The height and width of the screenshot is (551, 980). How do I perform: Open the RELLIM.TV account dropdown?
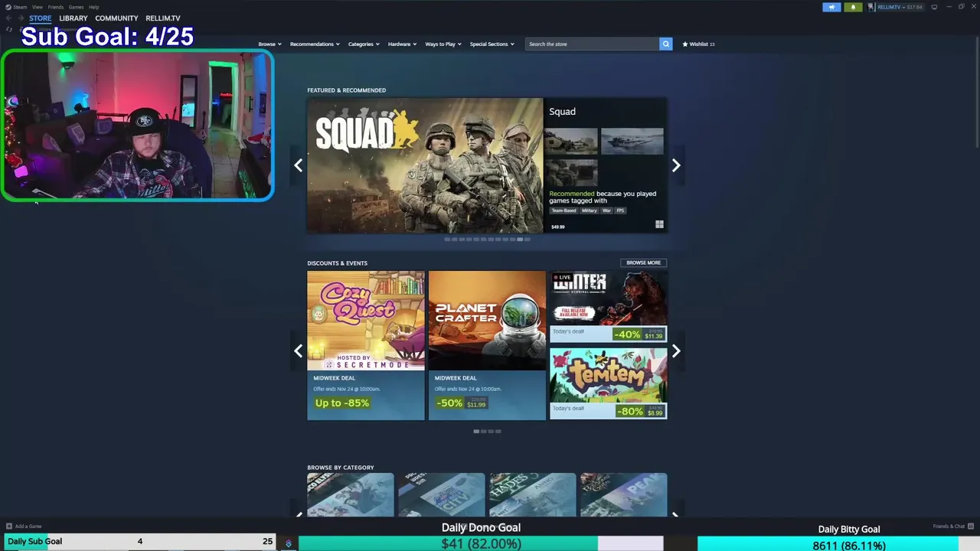[900, 7]
